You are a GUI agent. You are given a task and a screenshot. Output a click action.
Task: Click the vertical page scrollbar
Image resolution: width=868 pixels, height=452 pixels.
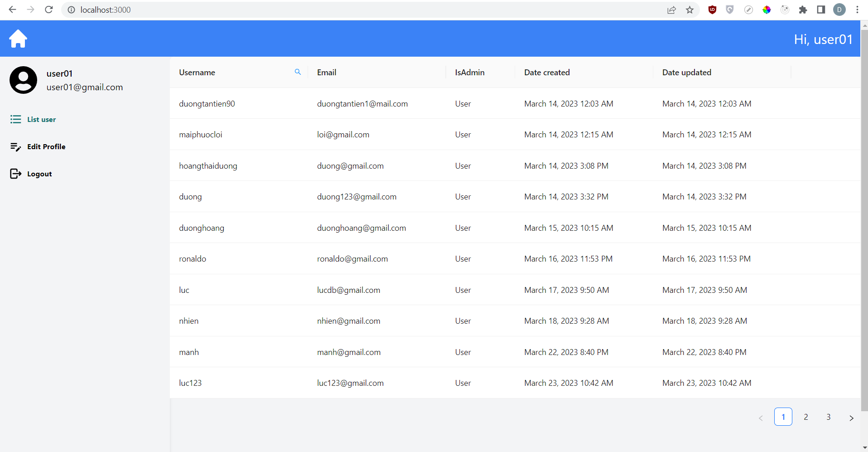click(864, 220)
